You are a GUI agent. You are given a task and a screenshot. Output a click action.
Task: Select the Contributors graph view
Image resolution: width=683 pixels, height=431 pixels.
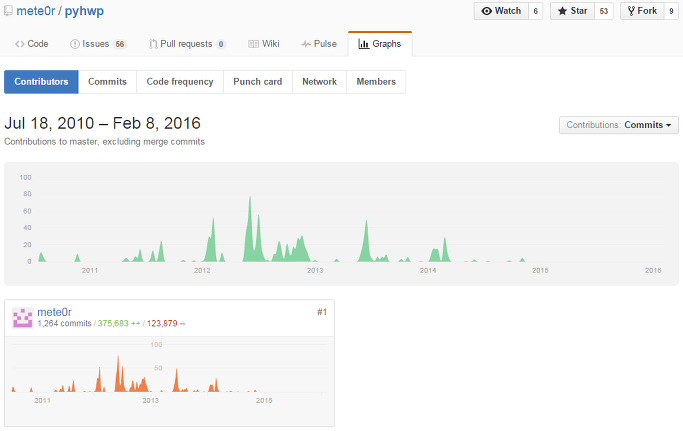(41, 81)
